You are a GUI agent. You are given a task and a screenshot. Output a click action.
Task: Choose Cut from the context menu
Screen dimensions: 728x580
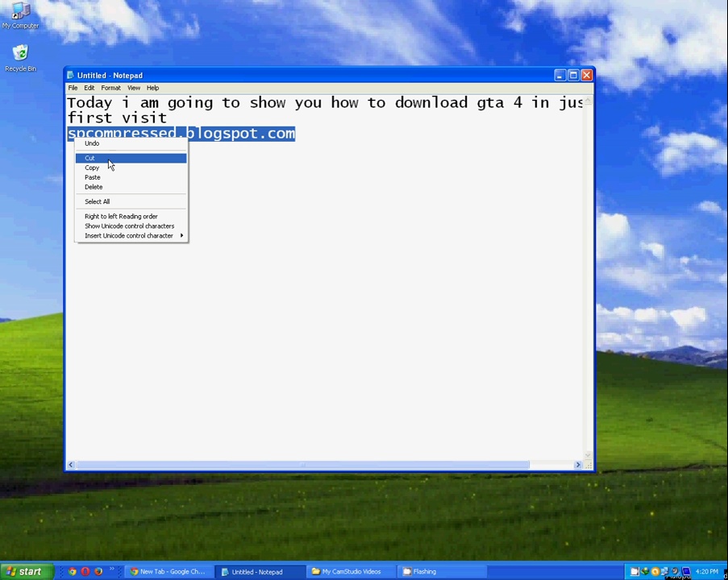point(131,158)
